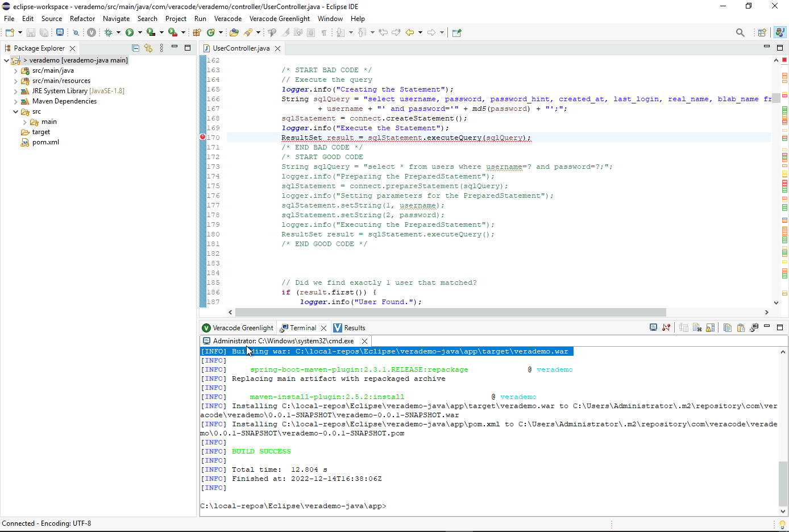Click the Paste icon in Terminal view
This screenshot has width=789, height=532.
741,327
